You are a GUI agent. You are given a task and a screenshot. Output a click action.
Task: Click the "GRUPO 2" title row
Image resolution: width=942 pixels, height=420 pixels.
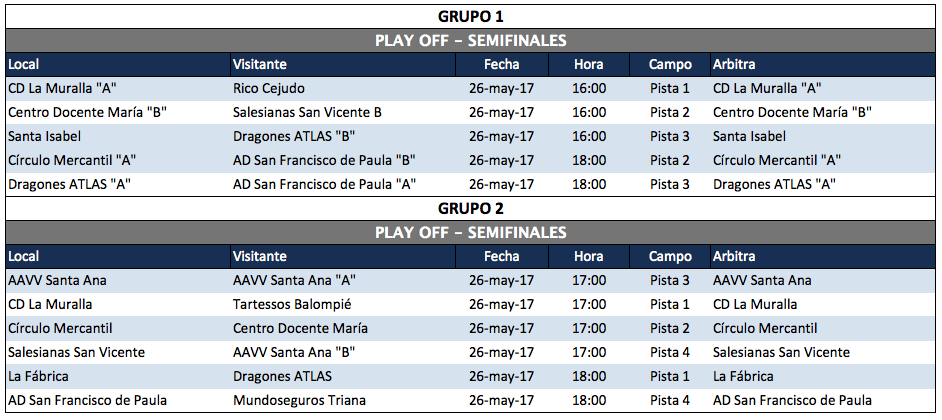[x=470, y=208]
